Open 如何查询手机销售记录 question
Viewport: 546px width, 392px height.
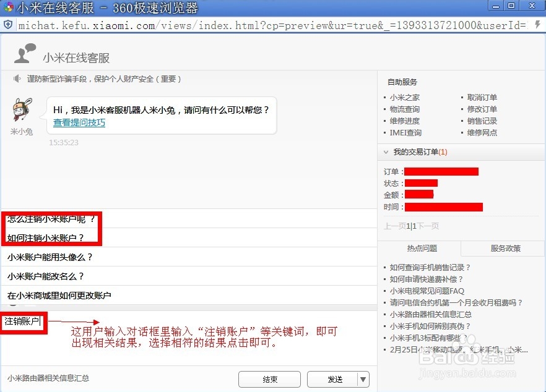point(430,268)
